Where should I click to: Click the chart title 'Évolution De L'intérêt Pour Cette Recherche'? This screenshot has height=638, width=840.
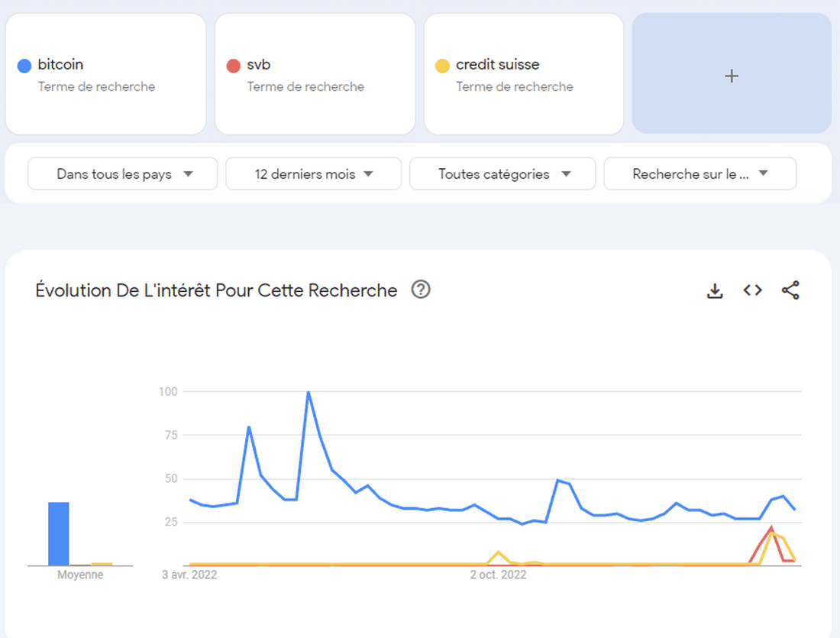coord(216,290)
